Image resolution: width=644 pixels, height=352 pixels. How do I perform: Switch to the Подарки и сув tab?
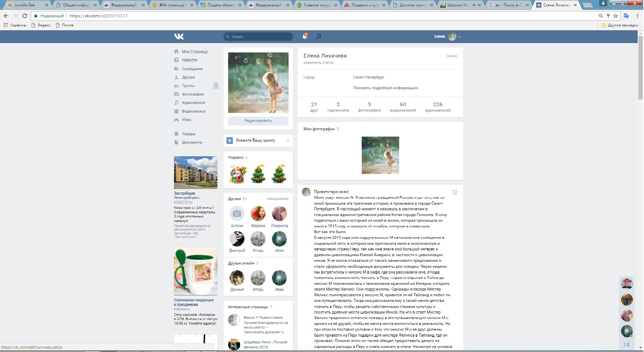(365, 5)
